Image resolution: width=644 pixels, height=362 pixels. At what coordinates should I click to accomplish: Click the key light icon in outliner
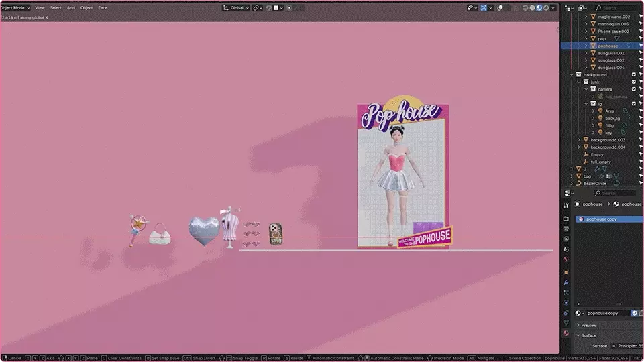[600, 133]
